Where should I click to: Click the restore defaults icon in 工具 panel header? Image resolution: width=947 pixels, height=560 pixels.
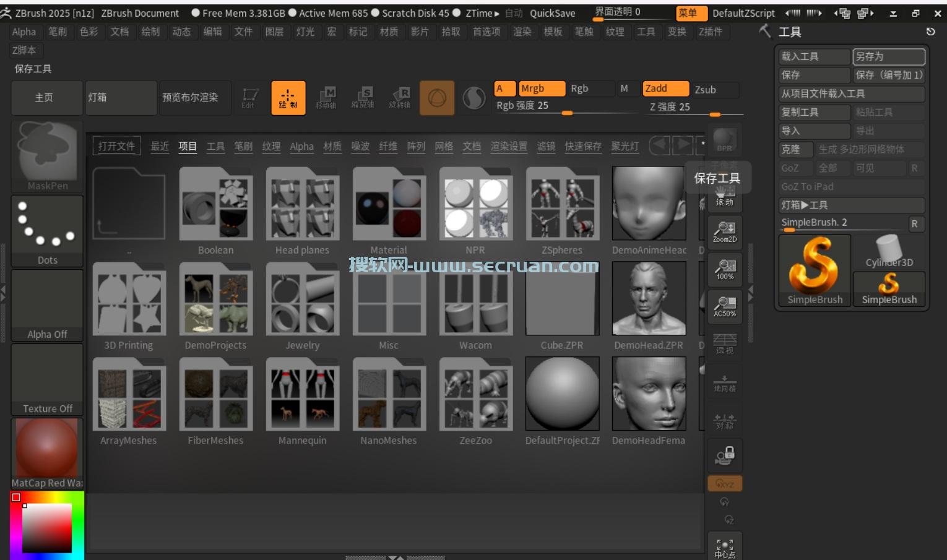930,32
